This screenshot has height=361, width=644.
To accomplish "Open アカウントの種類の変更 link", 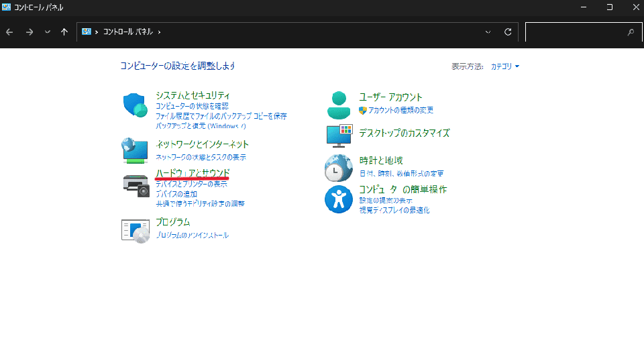I will tap(401, 110).
